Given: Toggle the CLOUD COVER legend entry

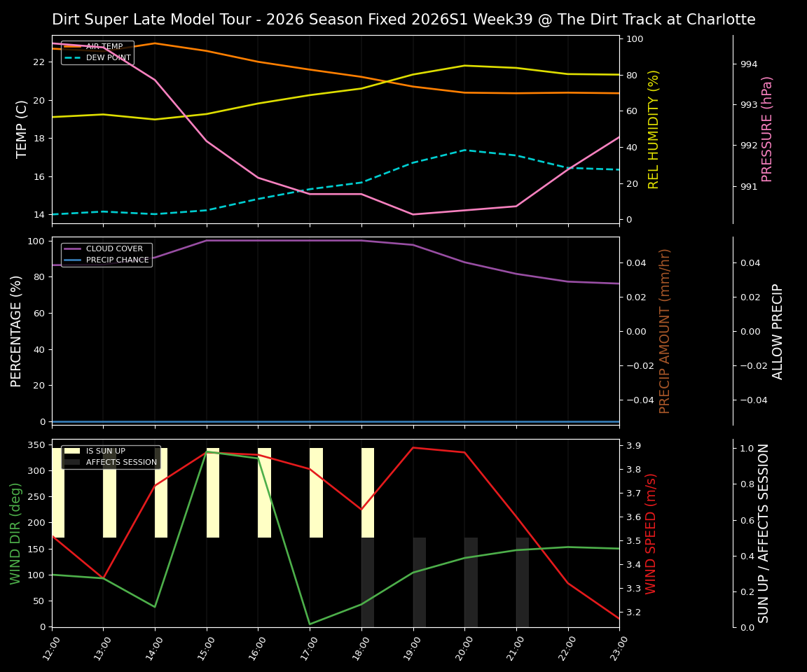Looking at the screenshot, I should click(x=116, y=248).
